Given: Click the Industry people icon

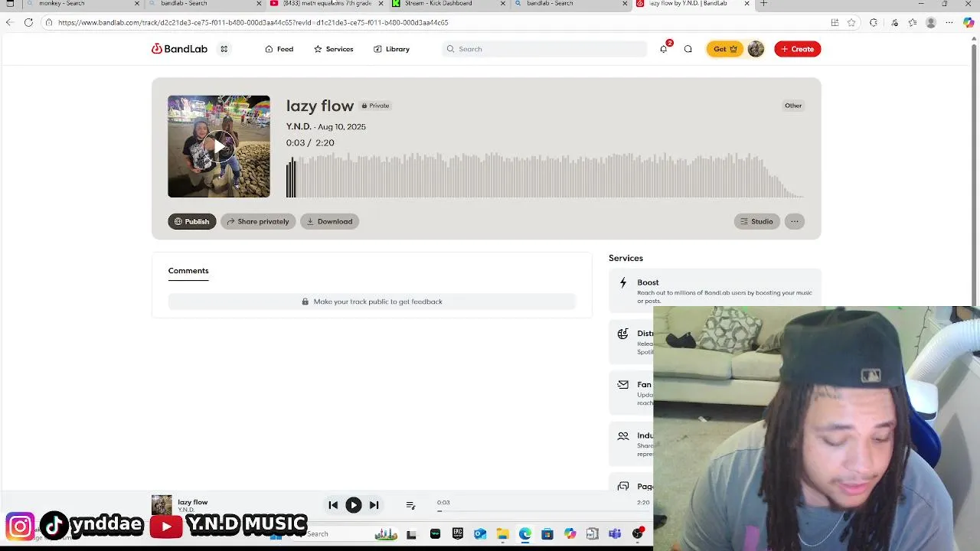Looking at the screenshot, I should point(623,435).
